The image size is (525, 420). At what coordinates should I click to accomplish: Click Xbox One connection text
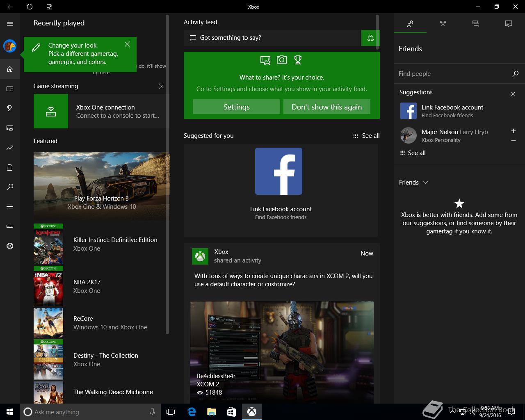105,107
